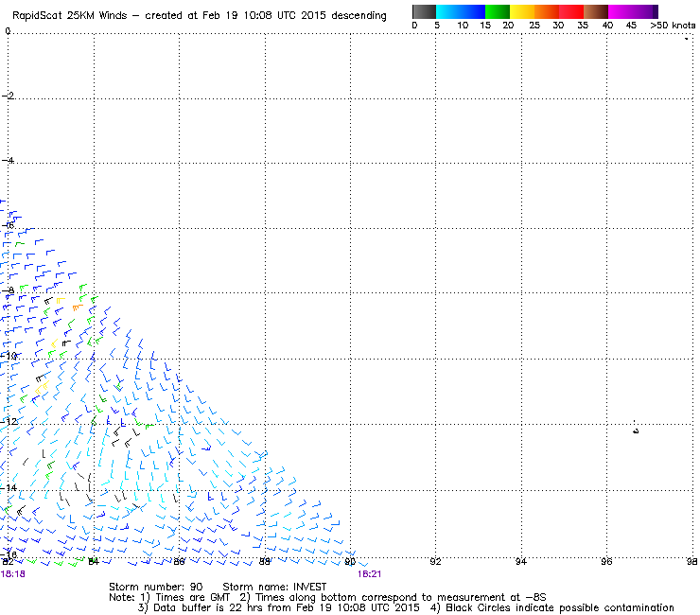Pick the brown 35-40 knots legend segment
The image size is (700, 615).
596,11
